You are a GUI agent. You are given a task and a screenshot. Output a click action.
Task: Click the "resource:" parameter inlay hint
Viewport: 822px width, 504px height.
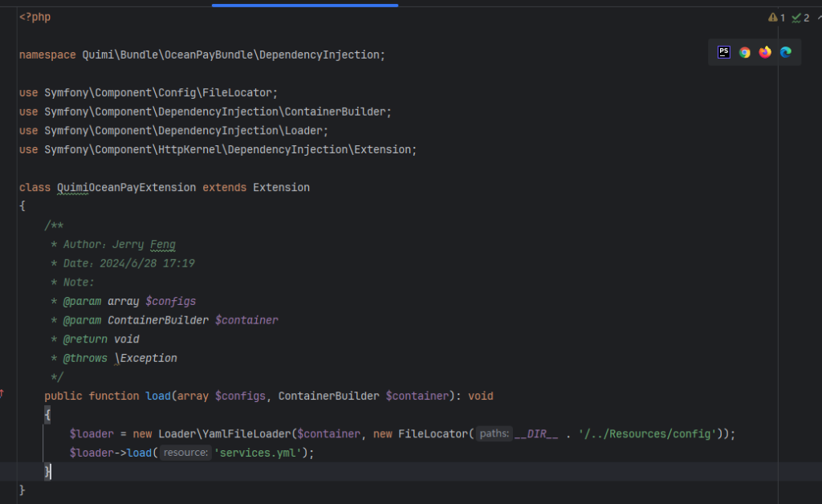pyautogui.click(x=185, y=453)
